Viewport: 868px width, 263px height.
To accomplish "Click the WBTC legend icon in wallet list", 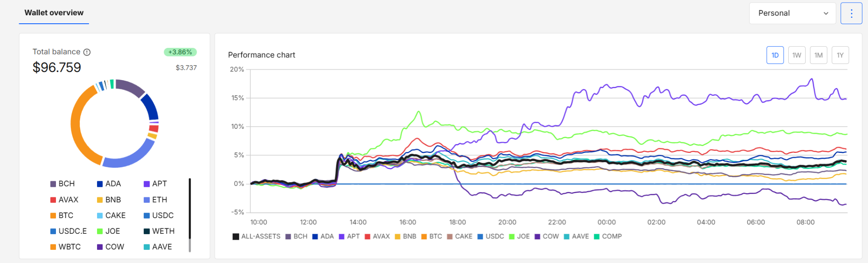I will click(x=53, y=247).
